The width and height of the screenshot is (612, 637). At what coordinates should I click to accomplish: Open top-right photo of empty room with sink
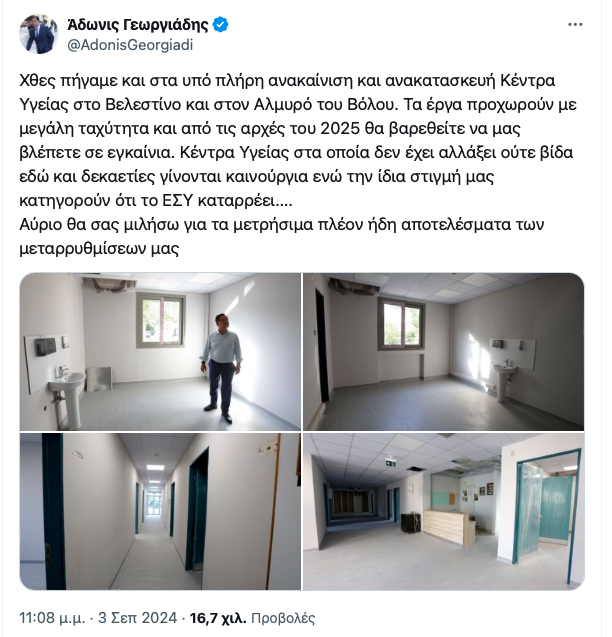444,351
